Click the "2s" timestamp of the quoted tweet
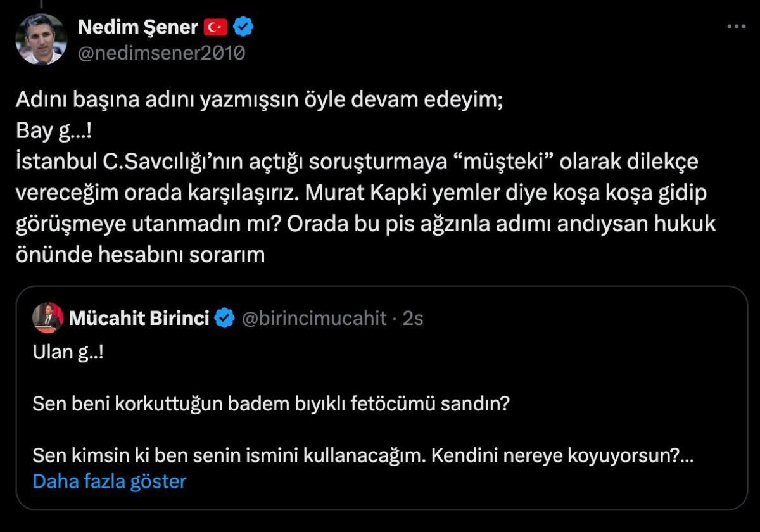 pyautogui.click(x=412, y=318)
